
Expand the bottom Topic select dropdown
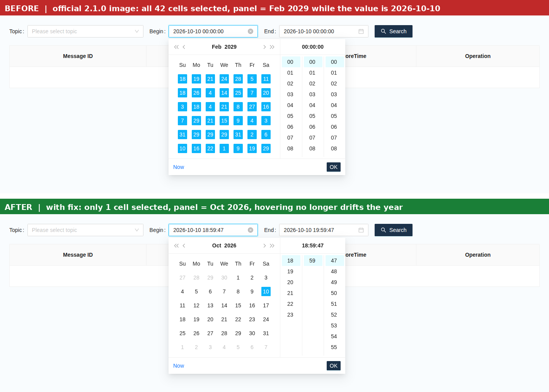(85, 230)
